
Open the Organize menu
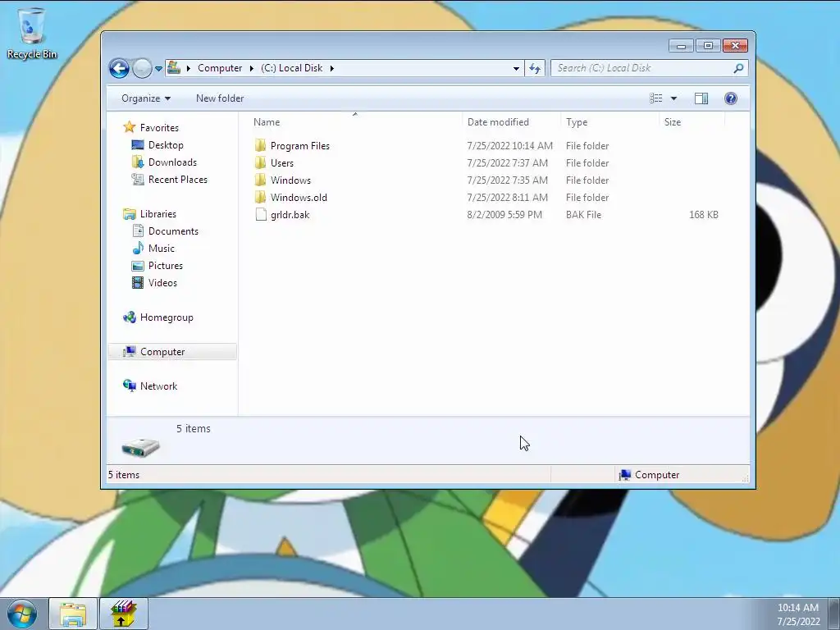pyautogui.click(x=146, y=98)
